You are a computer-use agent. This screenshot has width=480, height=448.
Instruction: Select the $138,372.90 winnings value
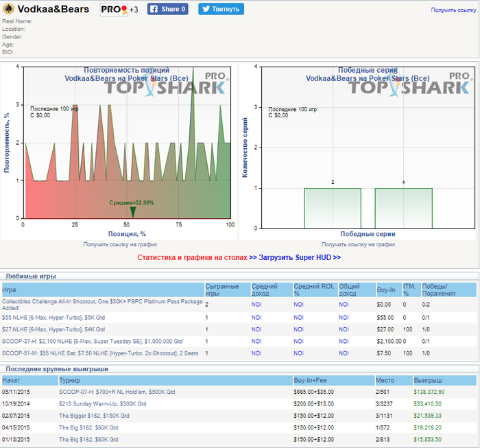point(429,392)
